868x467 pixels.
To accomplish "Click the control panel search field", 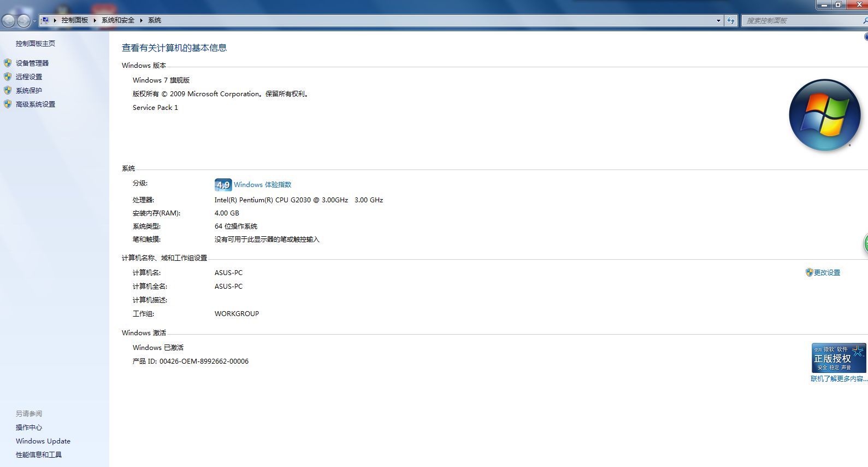I will tap(802, 20).
